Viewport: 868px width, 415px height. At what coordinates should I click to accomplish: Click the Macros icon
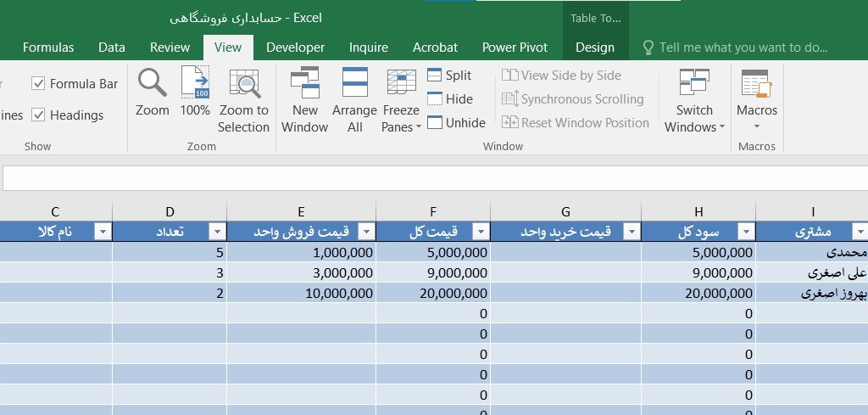(x=757, y=84)
